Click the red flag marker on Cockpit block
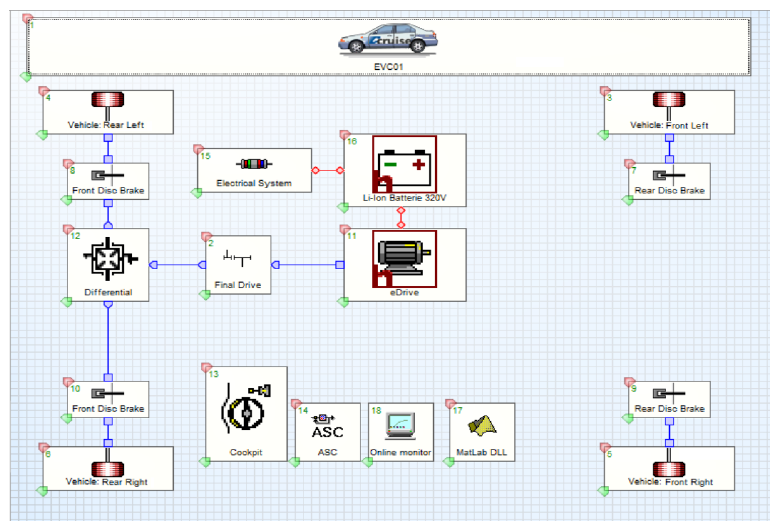 coord(206,367)
